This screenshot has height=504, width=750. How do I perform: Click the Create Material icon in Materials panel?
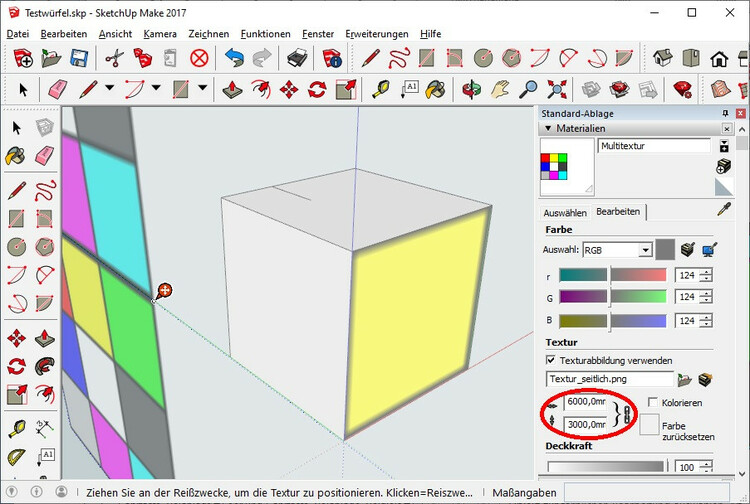tap(724, 166)
